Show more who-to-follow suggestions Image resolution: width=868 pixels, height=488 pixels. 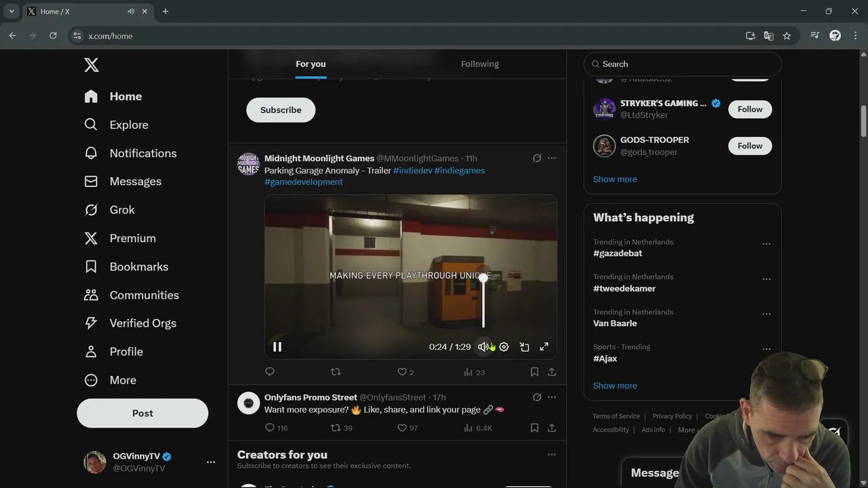(615, 179)
